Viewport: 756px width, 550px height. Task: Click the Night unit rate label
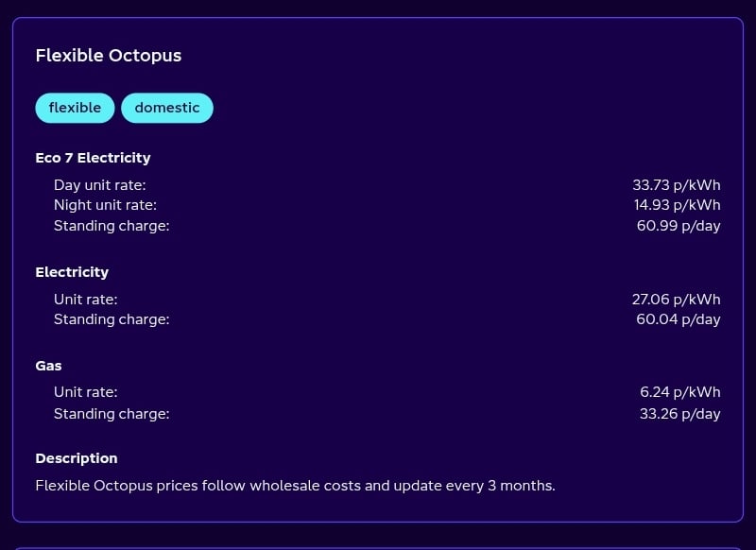click(x=105, y=205)
